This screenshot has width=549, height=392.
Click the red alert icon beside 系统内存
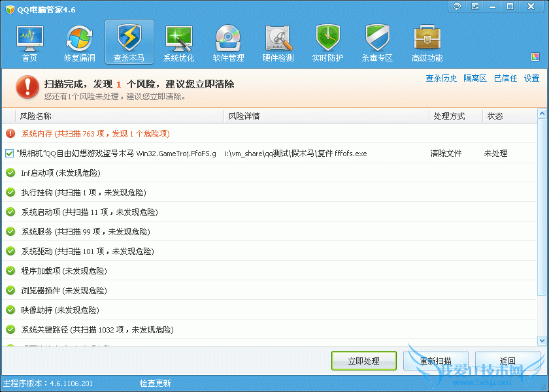tap(10, 133)
